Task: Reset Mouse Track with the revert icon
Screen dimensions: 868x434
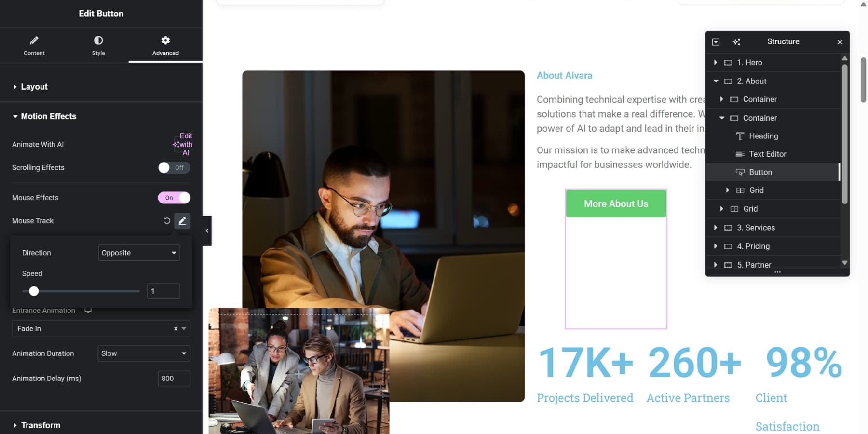Action: pos(167,221)
